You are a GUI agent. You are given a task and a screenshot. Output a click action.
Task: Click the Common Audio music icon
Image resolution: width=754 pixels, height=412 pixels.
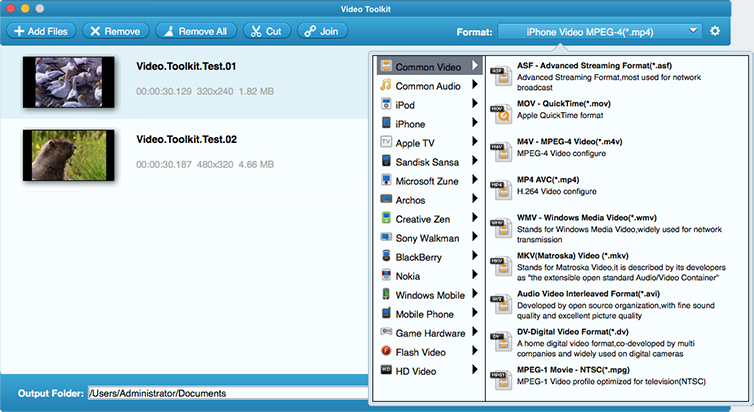386,86
